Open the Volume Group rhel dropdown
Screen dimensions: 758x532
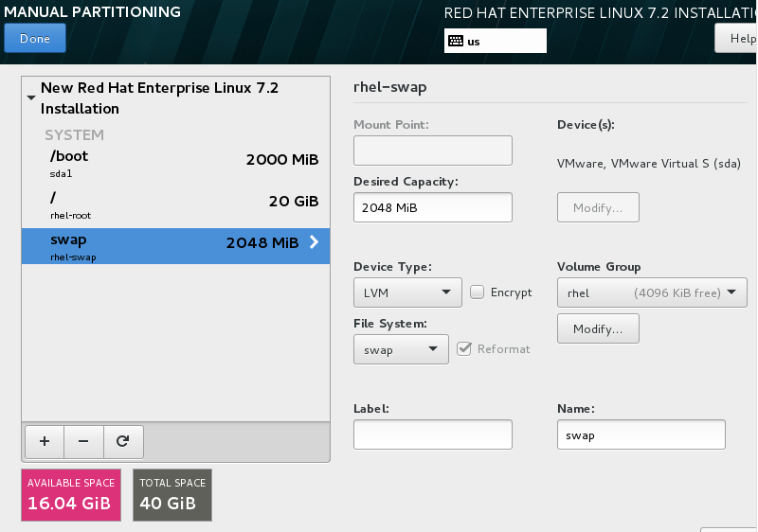point(652,293)
